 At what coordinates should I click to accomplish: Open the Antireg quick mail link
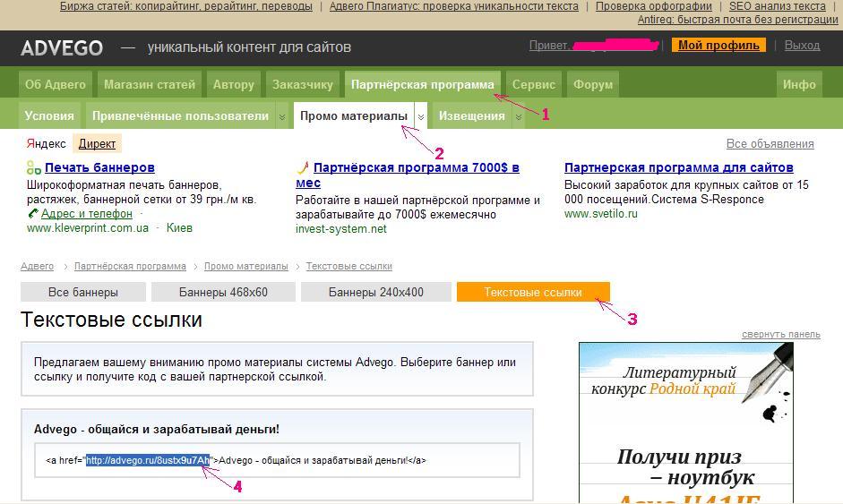[x=737, y=20]
